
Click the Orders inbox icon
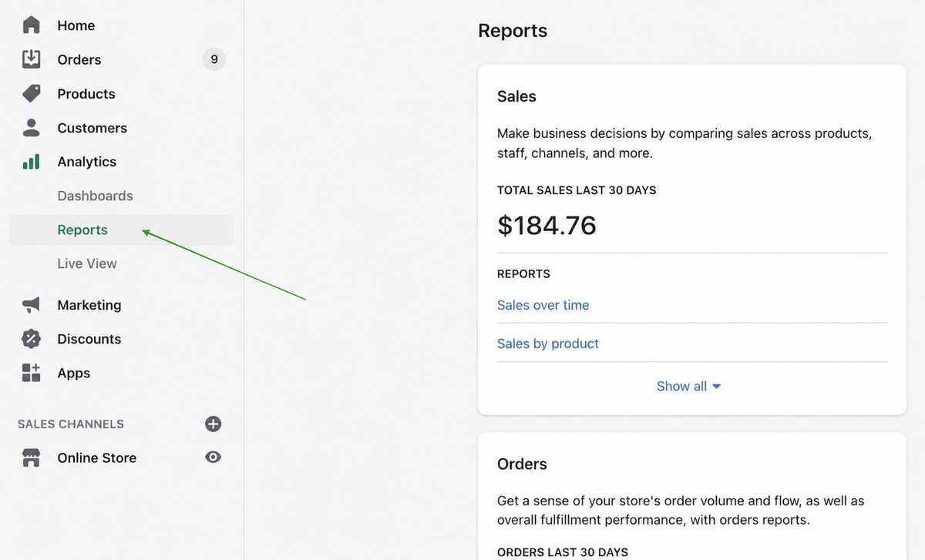click(x=31, y=59)
